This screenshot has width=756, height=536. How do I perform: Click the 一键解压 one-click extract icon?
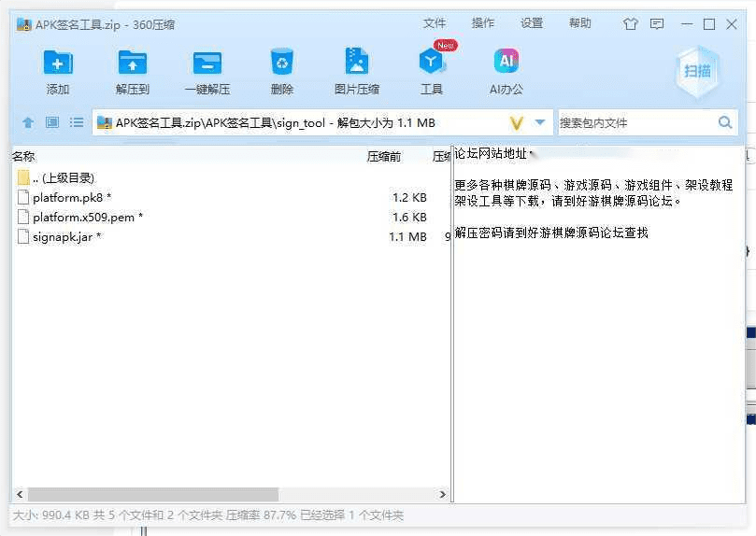(207, 63)
